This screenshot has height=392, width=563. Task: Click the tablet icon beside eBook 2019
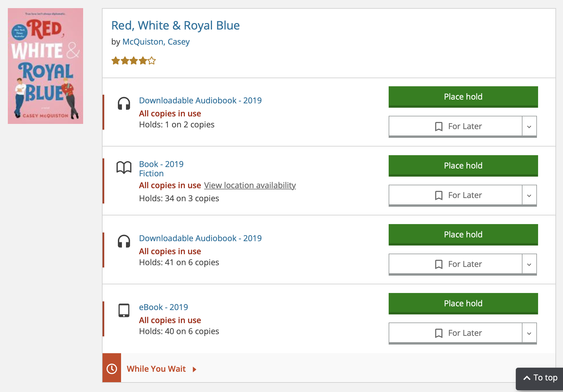pyautogui.click(x=124, y=310)
